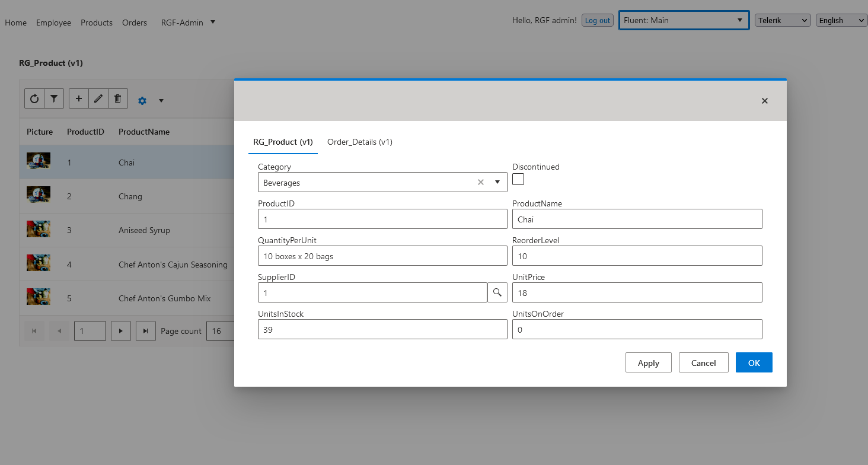The height and width of the screenshot is (465, 868).
Task: Click the refresh grid icon
Action: [34, 98]
